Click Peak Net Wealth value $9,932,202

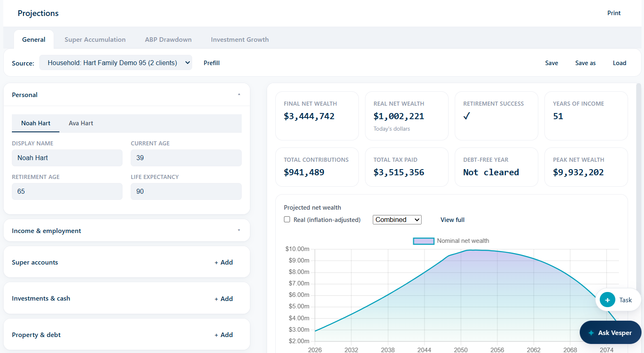coord(578,172)
